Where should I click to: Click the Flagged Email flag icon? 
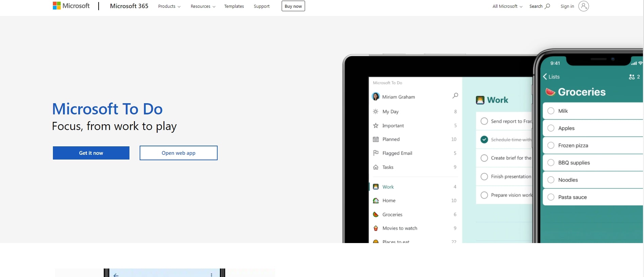[376, 153]
